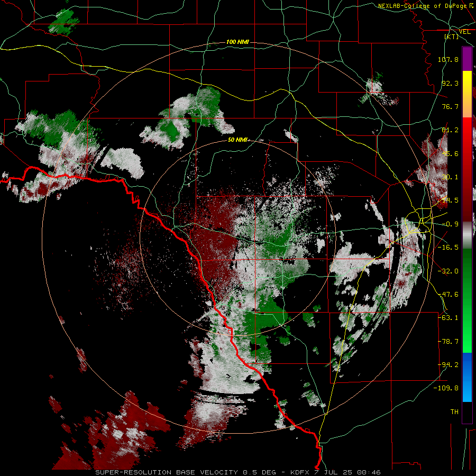Click the 30.1 legend value
The height and width of the screenshot is (476, 476).
(x=450, y=177)
